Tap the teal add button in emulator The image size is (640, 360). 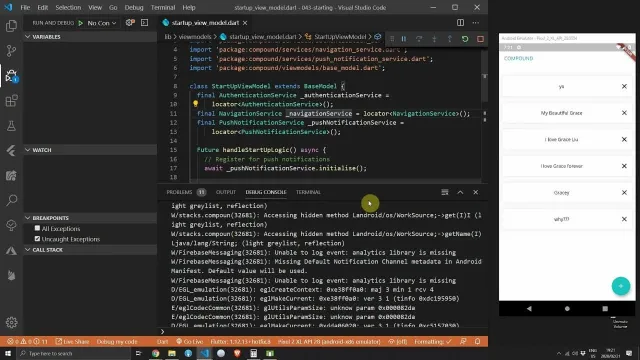[x=621, y=286]
